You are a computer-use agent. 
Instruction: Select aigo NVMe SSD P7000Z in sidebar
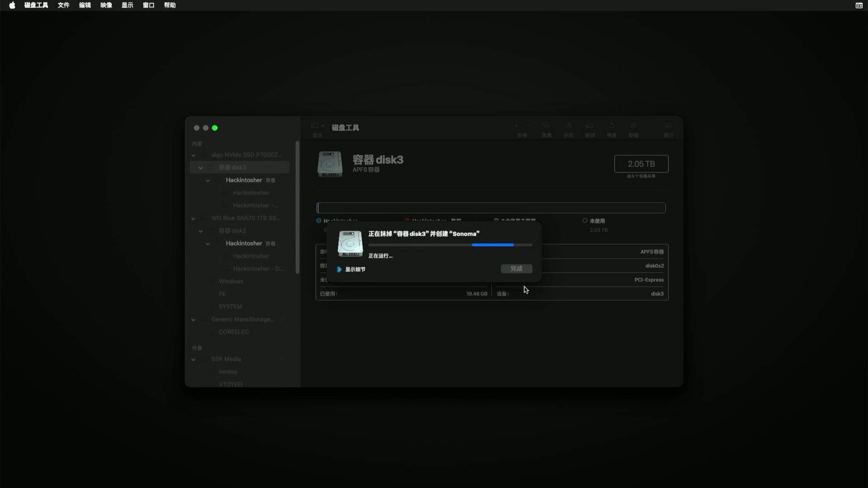(247, 155)
